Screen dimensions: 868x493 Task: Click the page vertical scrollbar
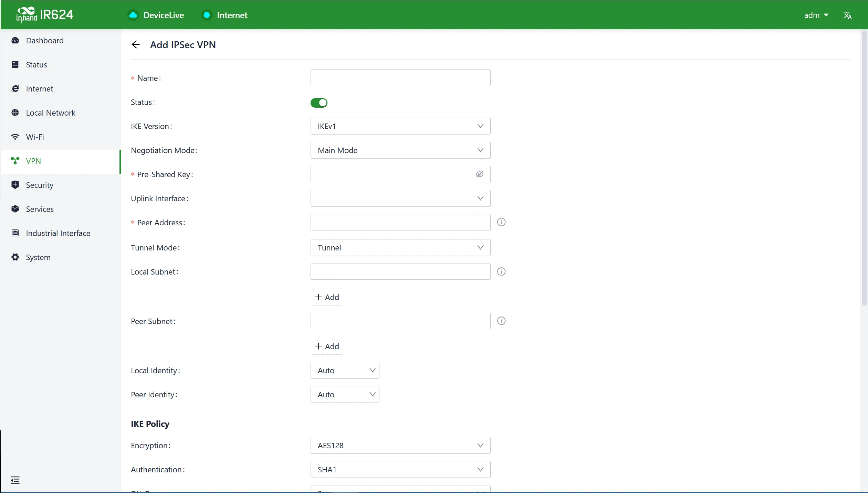pyautogui.click(x=864, y=169)
